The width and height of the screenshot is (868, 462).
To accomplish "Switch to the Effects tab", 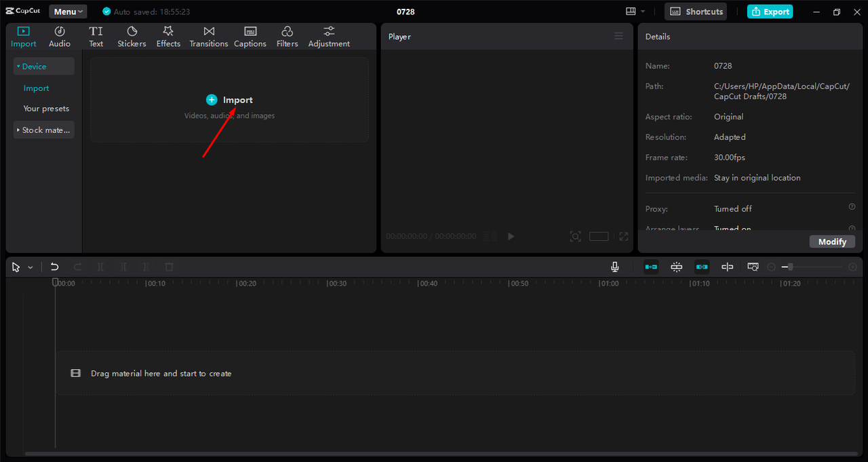I will (168, 37).
